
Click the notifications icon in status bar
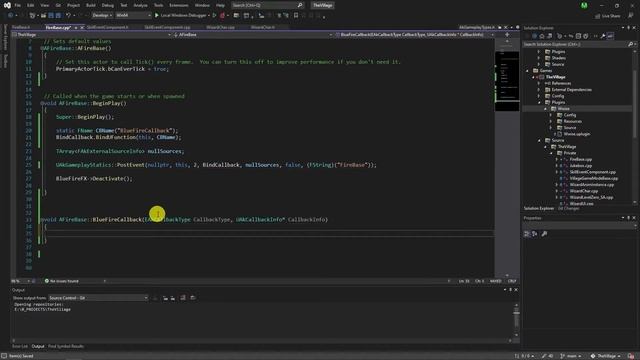click(x=631, y=356)
